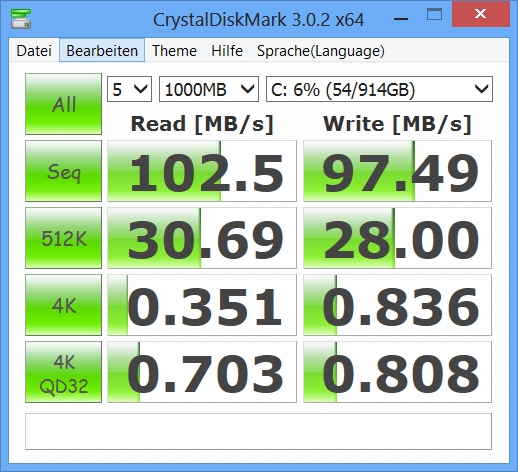Run the 4K QD32 benchmark test
Screen dimensions: 518x472
[x=64, y=372]
